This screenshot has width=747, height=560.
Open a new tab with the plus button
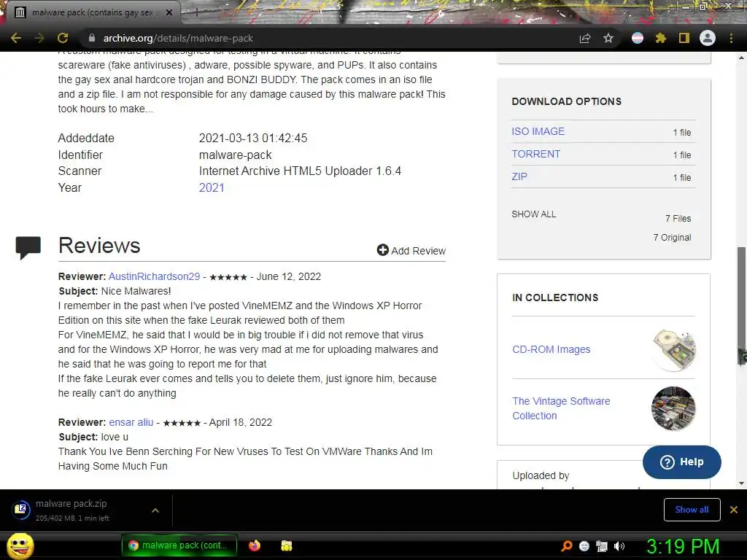(196, 13)
